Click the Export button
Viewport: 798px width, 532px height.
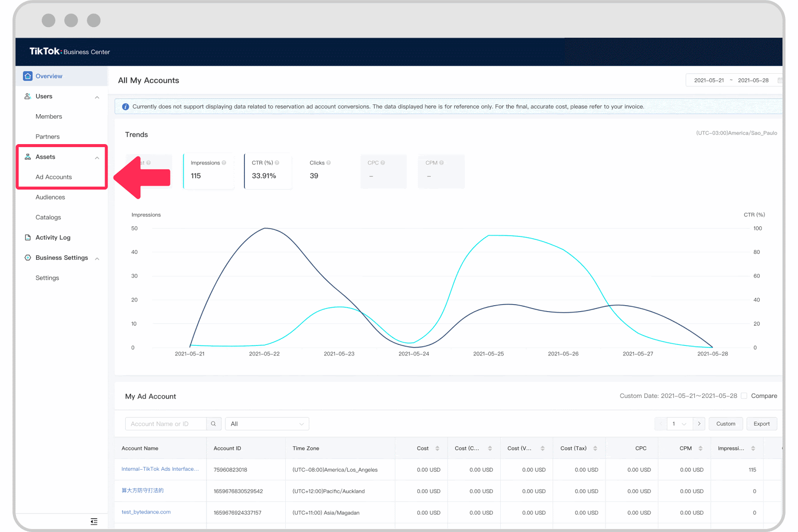point(762,424)
